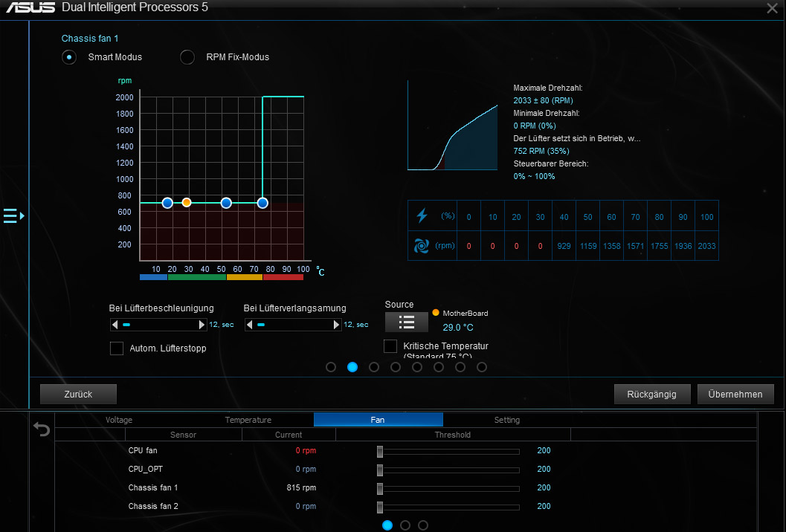The width and height of the screenshot is (786, 532).
Task: Close the Dual Intelligent Processors window
Action: click(772, 8)
